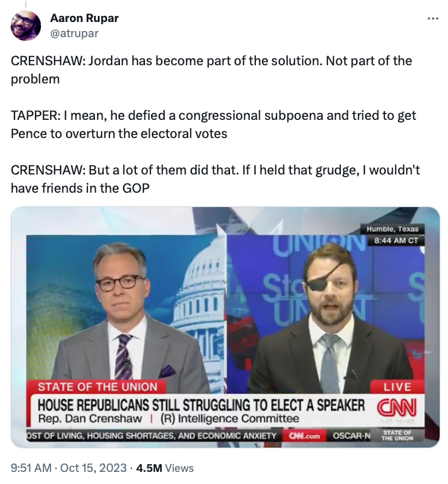Visit the @atrupar handle link
448x484 pixels.
click(x=74, y=33)
